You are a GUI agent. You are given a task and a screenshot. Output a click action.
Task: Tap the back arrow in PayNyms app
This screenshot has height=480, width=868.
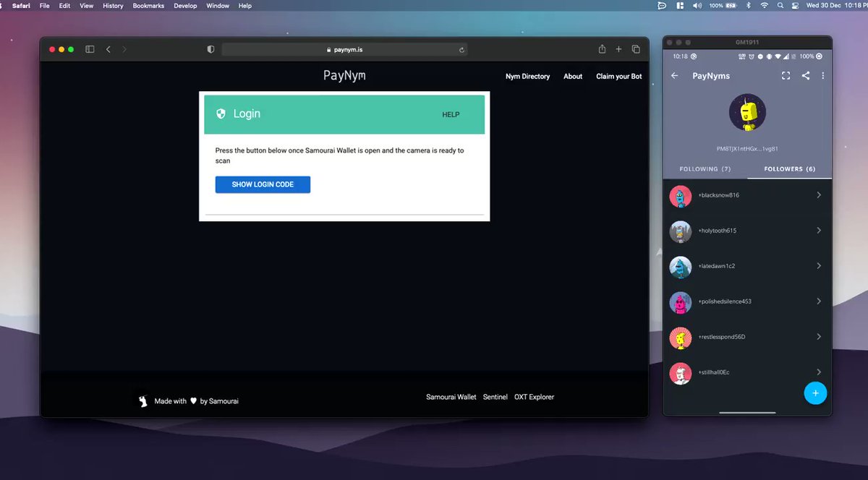(x=675, y=75)
